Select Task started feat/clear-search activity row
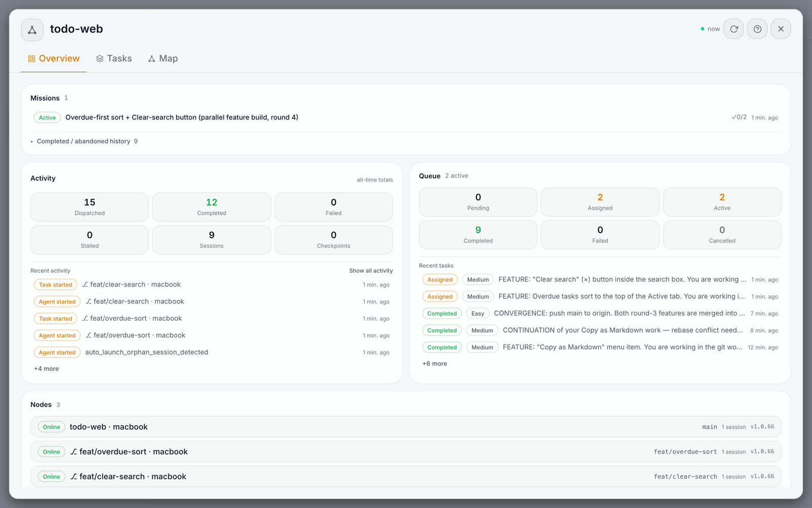The width and height of the screenshot is (812, 508). coord(212,284)
